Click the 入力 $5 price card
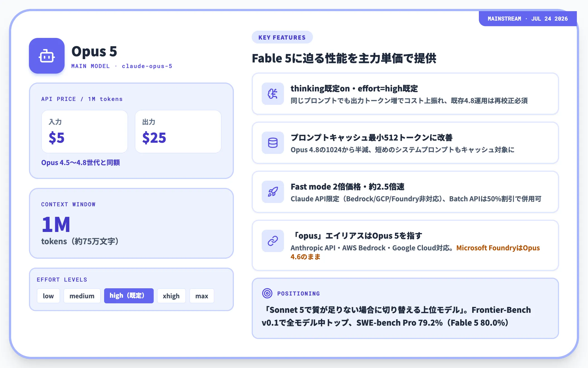This screenshot has height=368, width=588. tap(85, 132)
